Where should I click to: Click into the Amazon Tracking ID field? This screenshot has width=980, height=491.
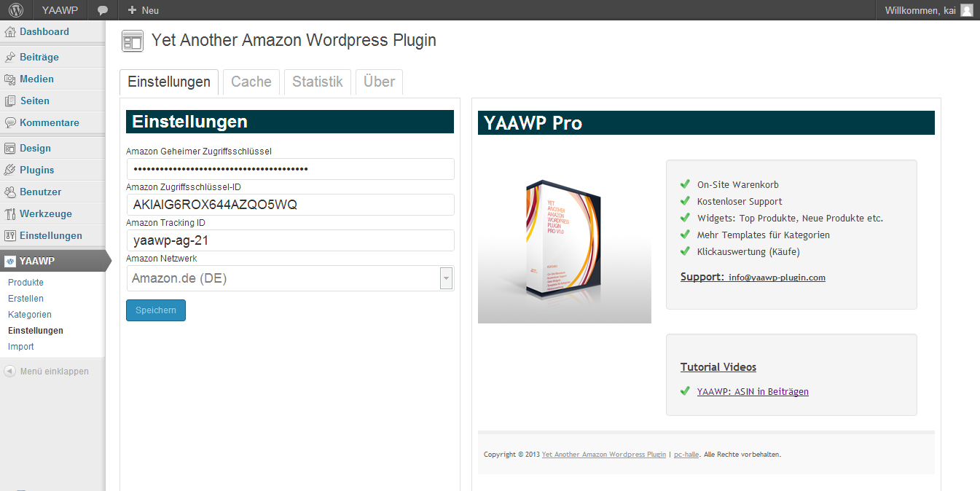tap(290, 240)
